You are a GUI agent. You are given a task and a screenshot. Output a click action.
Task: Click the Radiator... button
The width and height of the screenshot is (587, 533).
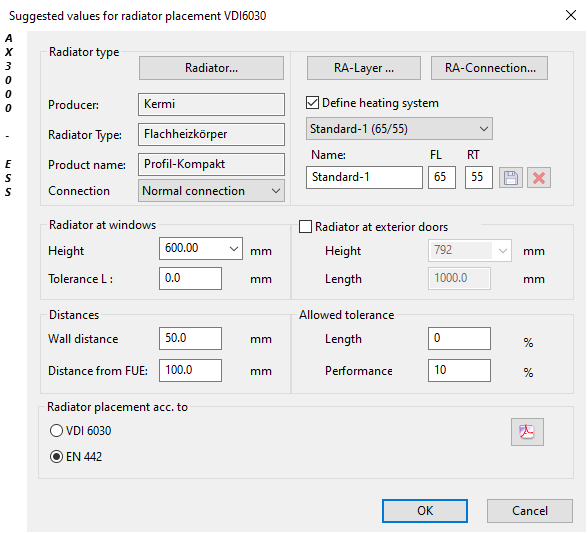[x=211, y=68]
